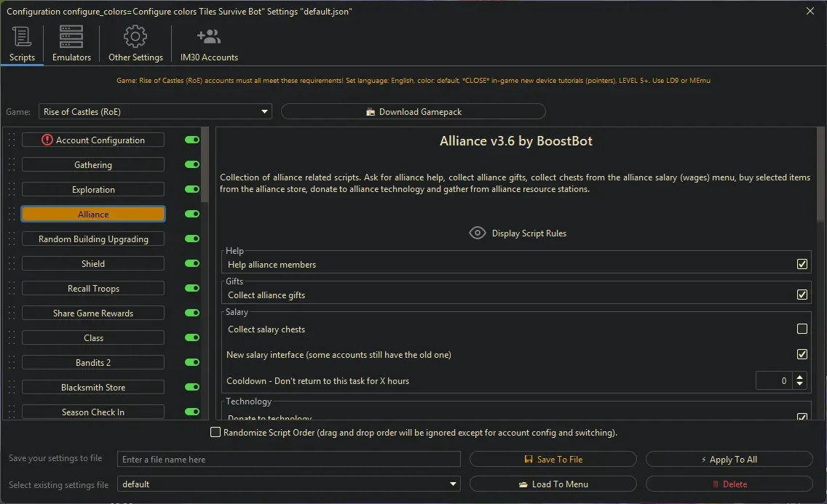Select the Season Check In script
The height and width of the screenshot is (504, 827).
pyautogui.click(x=93, y=412)
